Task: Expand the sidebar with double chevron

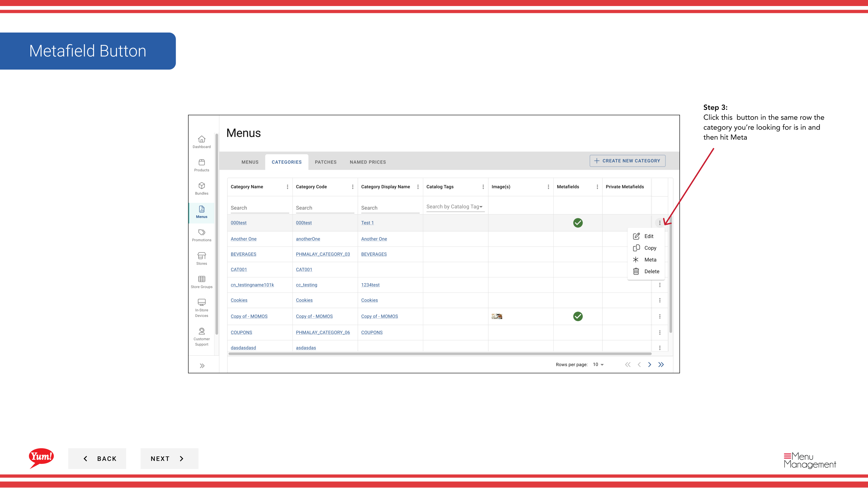Action: (202, 366)
